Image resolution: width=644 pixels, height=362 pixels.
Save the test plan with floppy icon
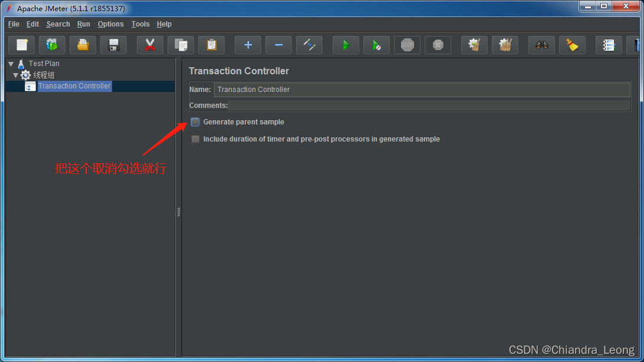114,45
